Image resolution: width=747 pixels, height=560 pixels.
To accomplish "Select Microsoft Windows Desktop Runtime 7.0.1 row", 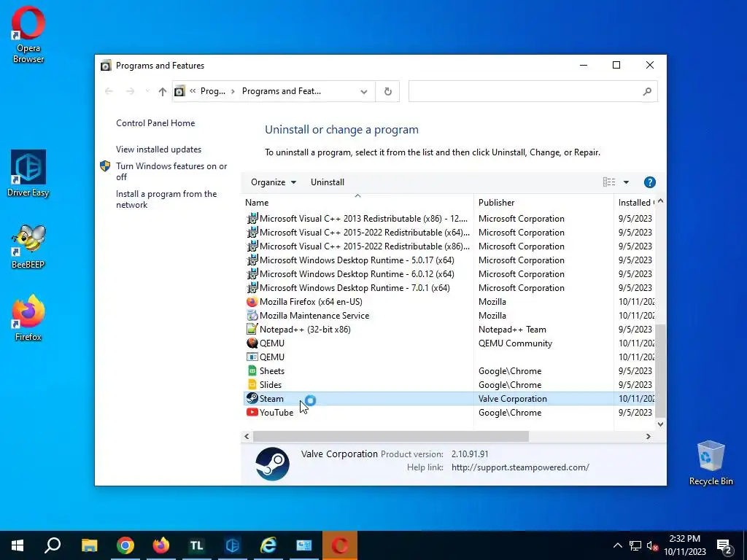I will (x=449, y=288).
